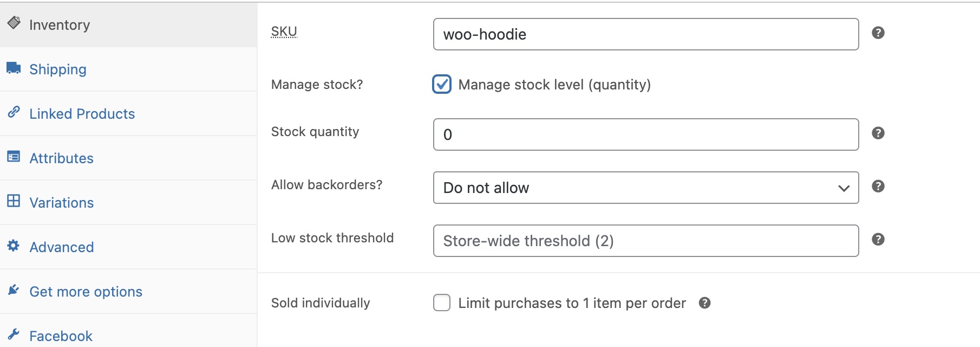Click the Stock quantity help icon
This screenshot has width=980, height=347.
879,133
